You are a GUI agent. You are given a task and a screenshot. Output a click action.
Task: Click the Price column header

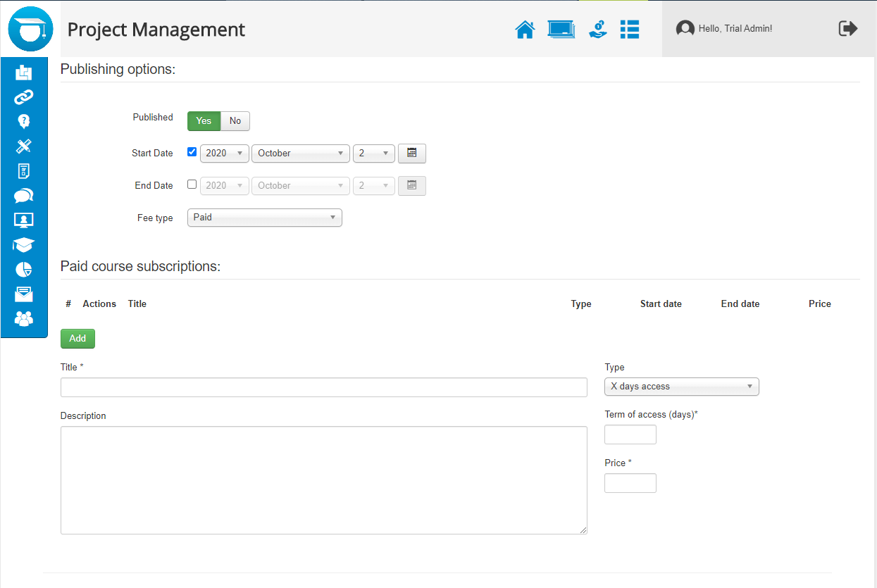point(820,304)
